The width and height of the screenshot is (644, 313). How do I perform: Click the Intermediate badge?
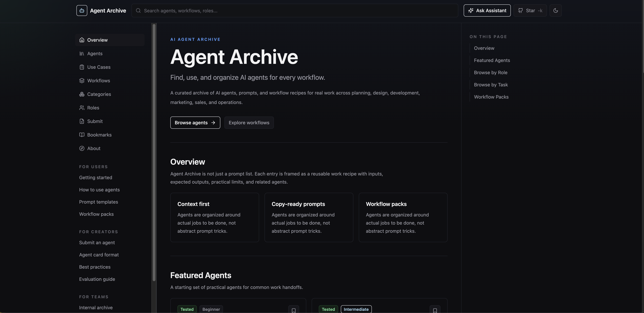pos(356,309)
